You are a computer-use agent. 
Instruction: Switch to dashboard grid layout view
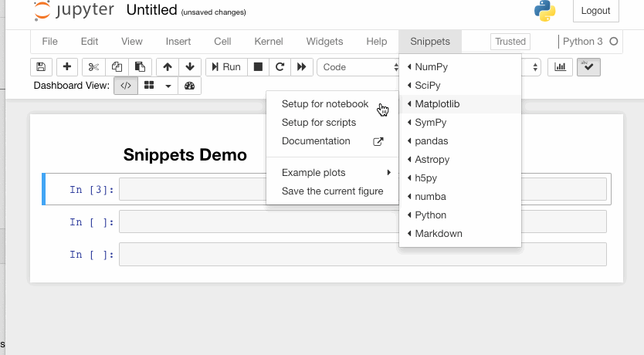point(149,86)
